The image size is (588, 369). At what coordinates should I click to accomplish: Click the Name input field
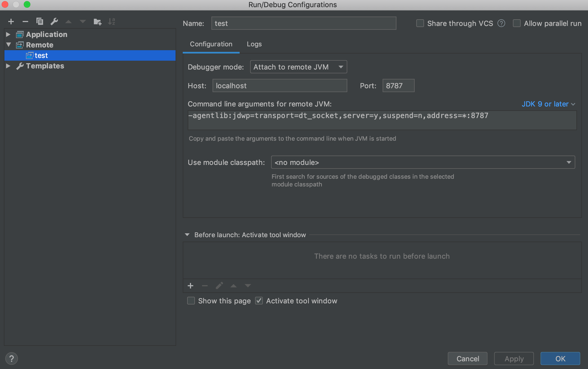click(x=304, y=23)
